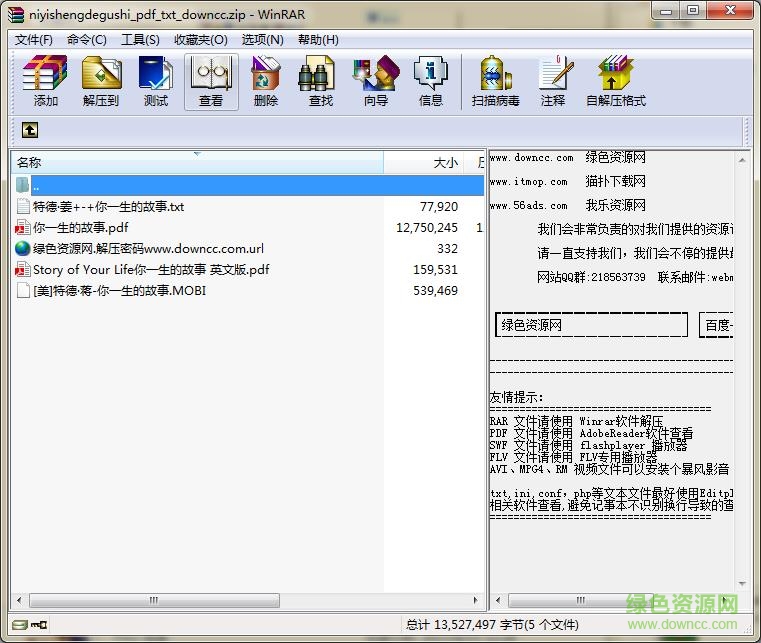Click the MOBI file's blank icon
This screenshot has height=643, width=761.
click(x=23, y=290)
